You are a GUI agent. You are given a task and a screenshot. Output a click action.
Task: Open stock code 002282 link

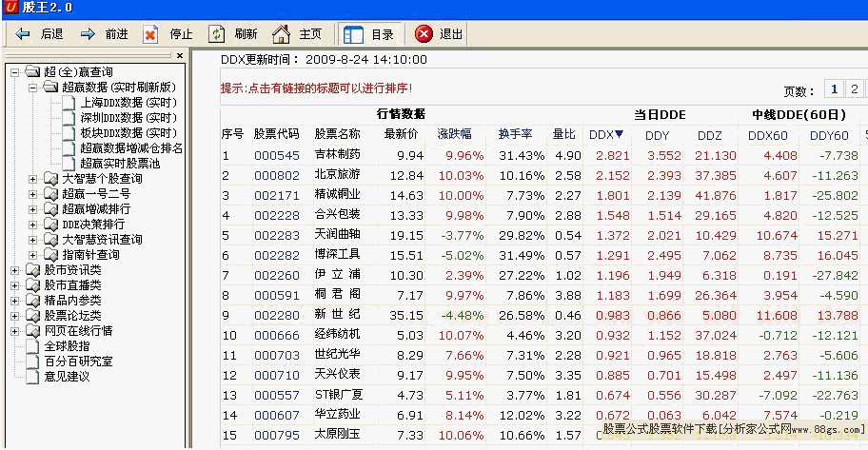point(277,255)
